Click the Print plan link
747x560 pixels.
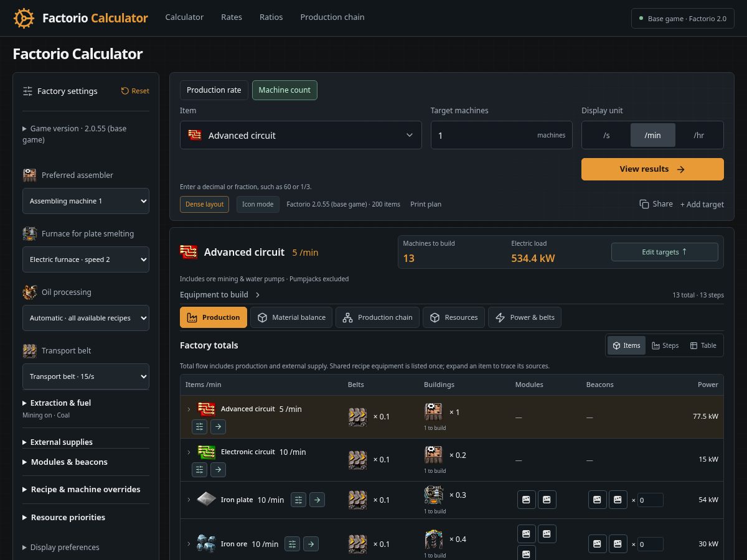426,204
